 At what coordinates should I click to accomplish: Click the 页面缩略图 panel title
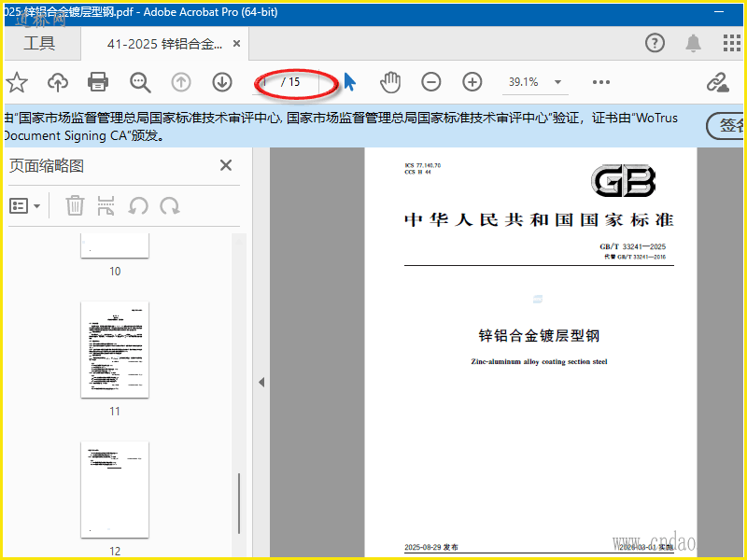coord(47,166)
